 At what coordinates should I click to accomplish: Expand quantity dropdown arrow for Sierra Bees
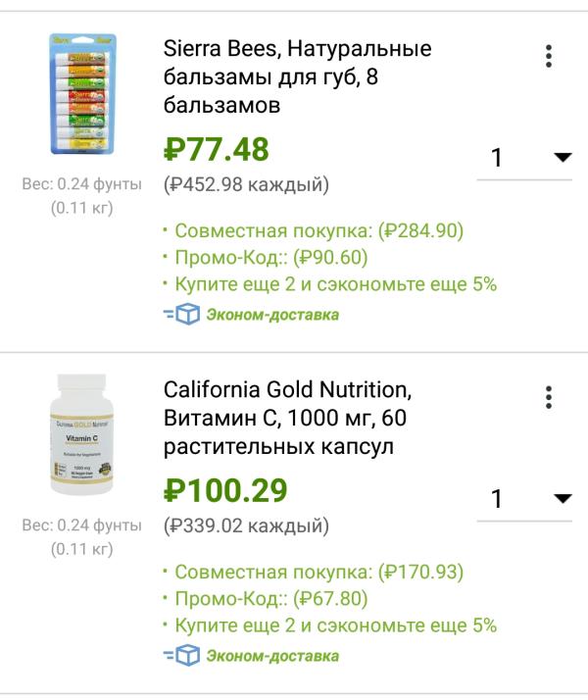[563, 157]
